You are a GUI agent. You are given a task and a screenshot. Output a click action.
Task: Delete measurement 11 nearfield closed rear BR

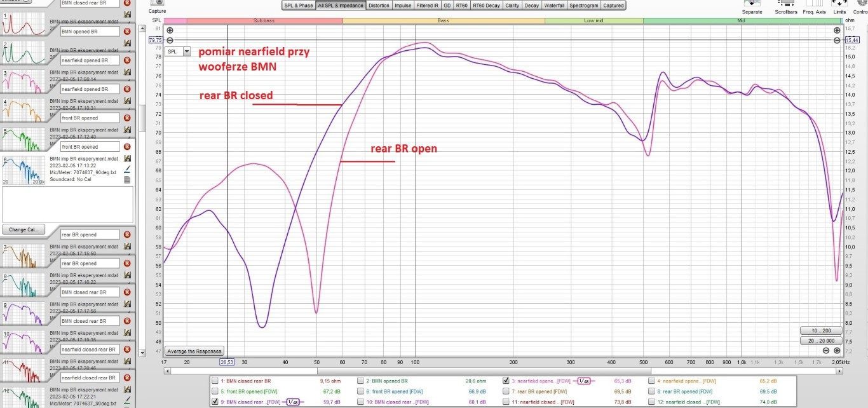[x=126, y=350]
